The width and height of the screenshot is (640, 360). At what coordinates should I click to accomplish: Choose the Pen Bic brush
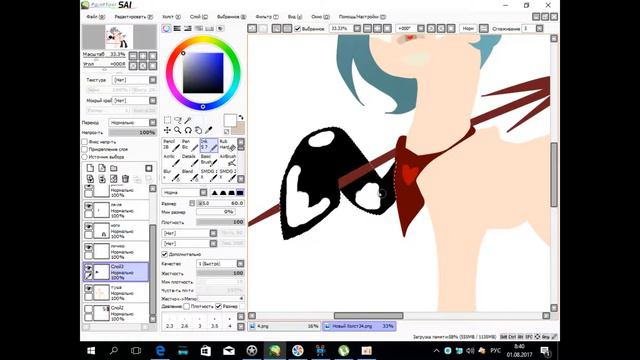coord(189,145)
